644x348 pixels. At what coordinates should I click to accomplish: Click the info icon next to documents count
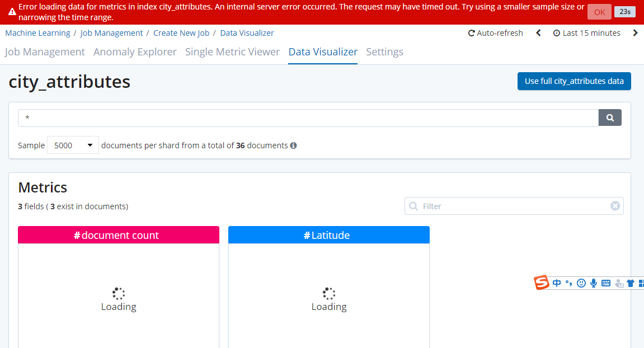(x=293, y=145)
